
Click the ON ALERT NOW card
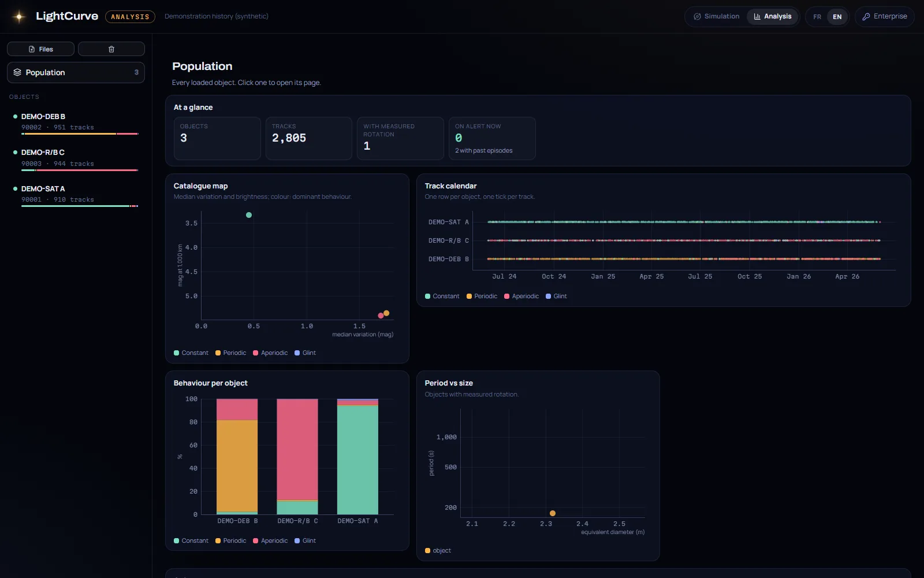click(x=492, y=138)
